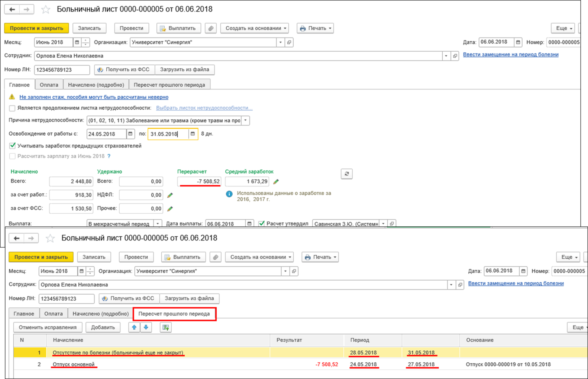Switch to Главное tab in upper window
Image resolution: width=588 pixels, height=379 pixels.
tap(19, 85)
